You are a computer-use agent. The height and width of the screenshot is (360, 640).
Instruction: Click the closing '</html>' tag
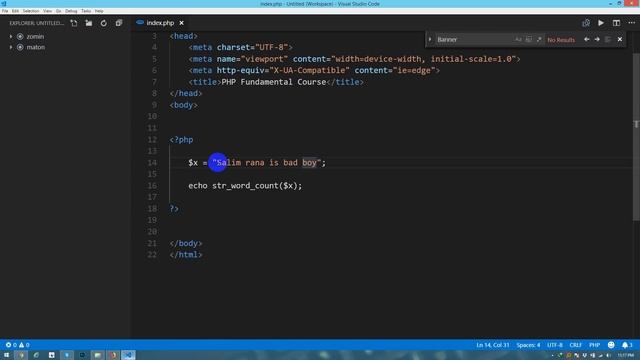(186, 255)
